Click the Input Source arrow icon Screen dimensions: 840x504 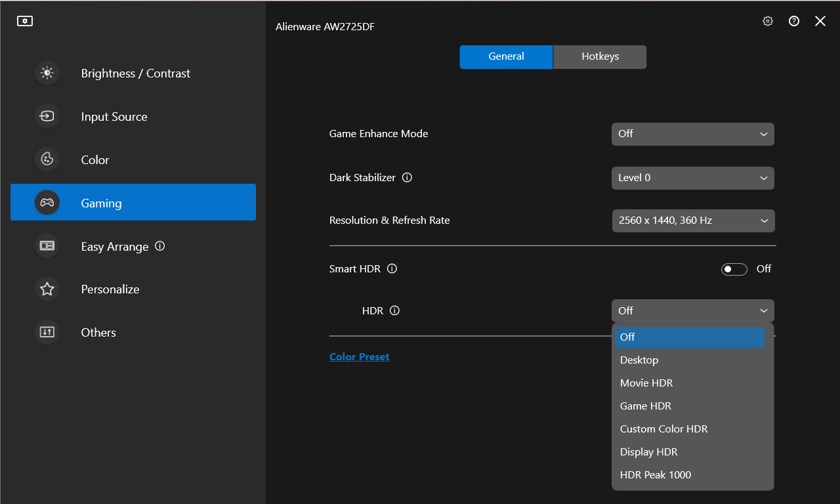click(47, 116)
